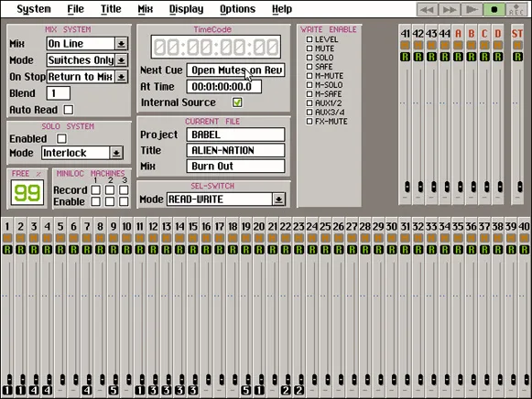This screenshot has height=399, width=532.
Task: Click group number badge under channel 3
Action: 34,390
